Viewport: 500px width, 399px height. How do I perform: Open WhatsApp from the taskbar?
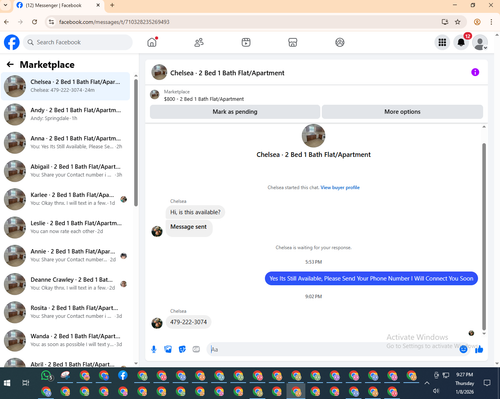coord(46,375)
